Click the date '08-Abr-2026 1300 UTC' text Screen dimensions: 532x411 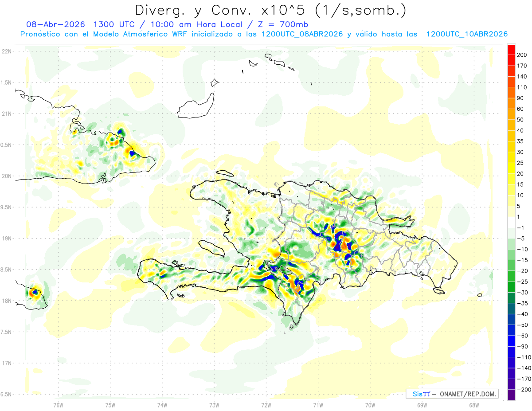81,24
